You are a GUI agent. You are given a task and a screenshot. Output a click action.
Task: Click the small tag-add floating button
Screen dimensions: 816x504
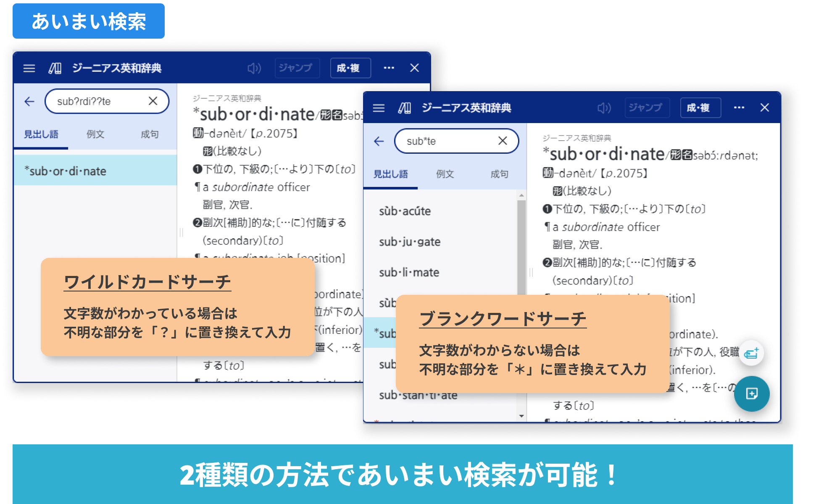[x=751, y=353]
